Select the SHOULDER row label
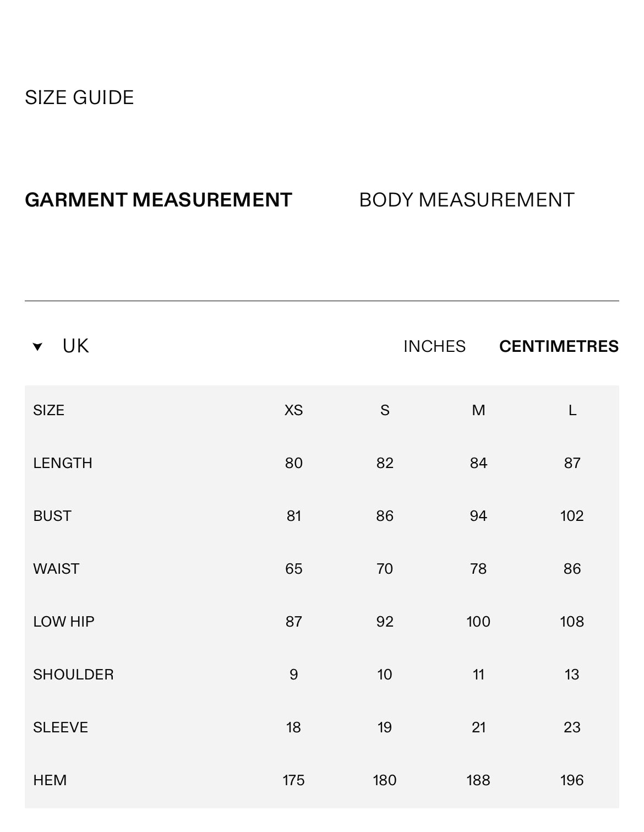The image size is (644, 832). coord(73,675)
